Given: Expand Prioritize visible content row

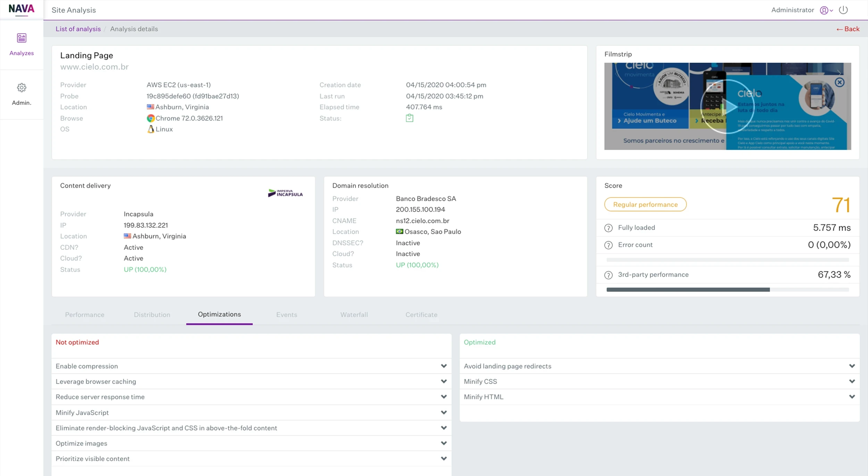Looking at the screenshot, I should tap(251, 459).
